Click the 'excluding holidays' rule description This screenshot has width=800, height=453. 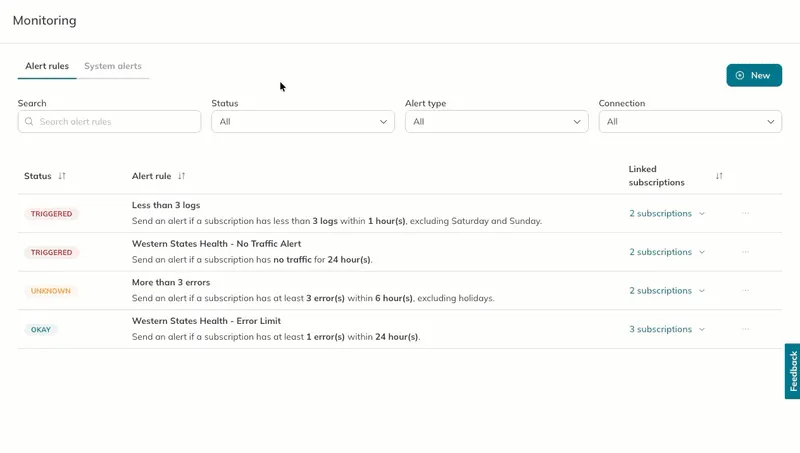pyautogui.click(x=313, y=298)
